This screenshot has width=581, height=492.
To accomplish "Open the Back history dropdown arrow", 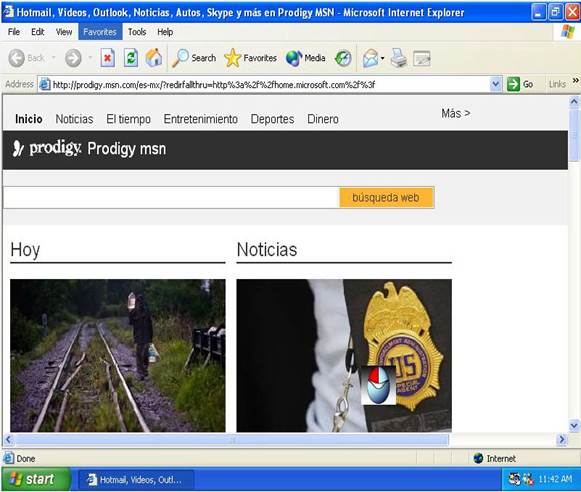I will [x=53, y=58].
